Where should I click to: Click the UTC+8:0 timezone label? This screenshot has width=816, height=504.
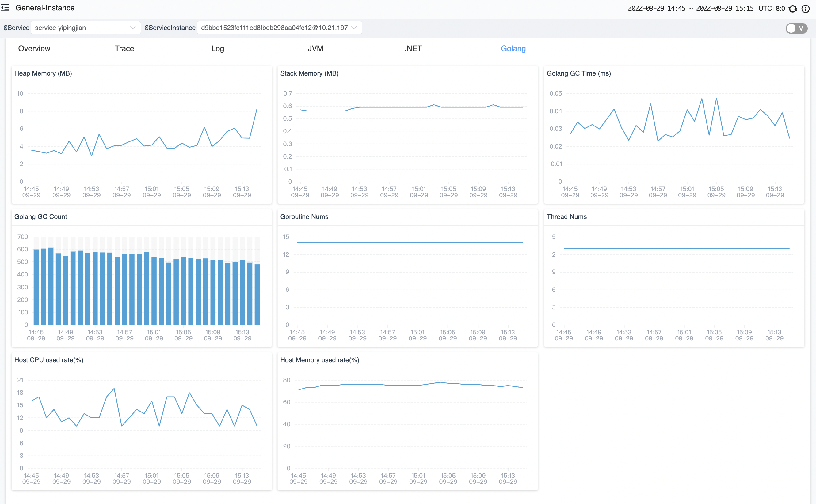click(771, 8)
